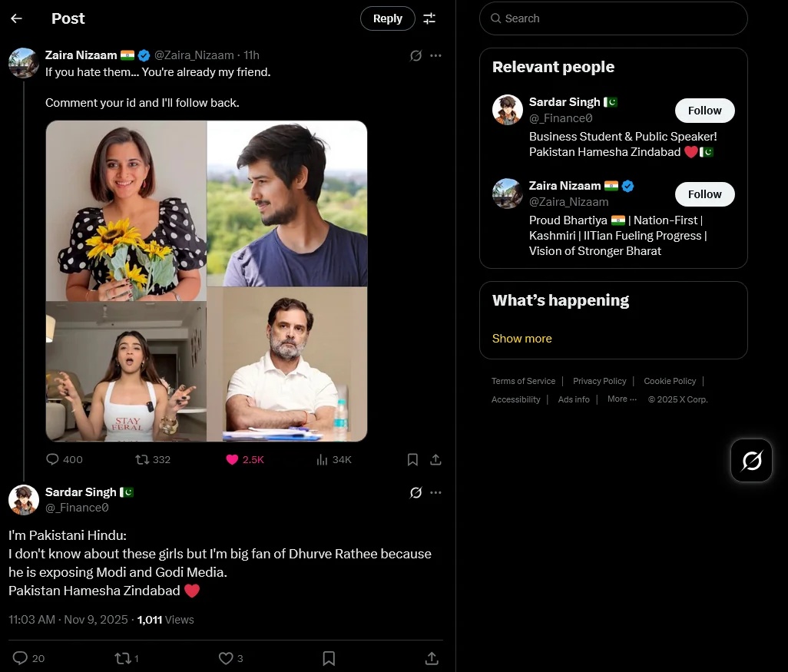This screenshot has width=788, height=672.
Task: Open Cookie Policy link
Action: pos(670,381)
